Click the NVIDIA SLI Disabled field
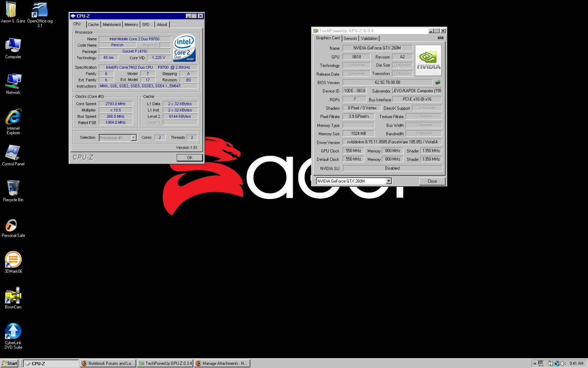Screen dimensions: 588x368 point(392,168)
